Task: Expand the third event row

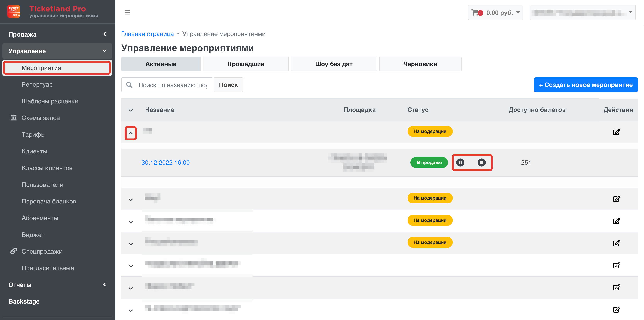Action: (x=131, y=222)
